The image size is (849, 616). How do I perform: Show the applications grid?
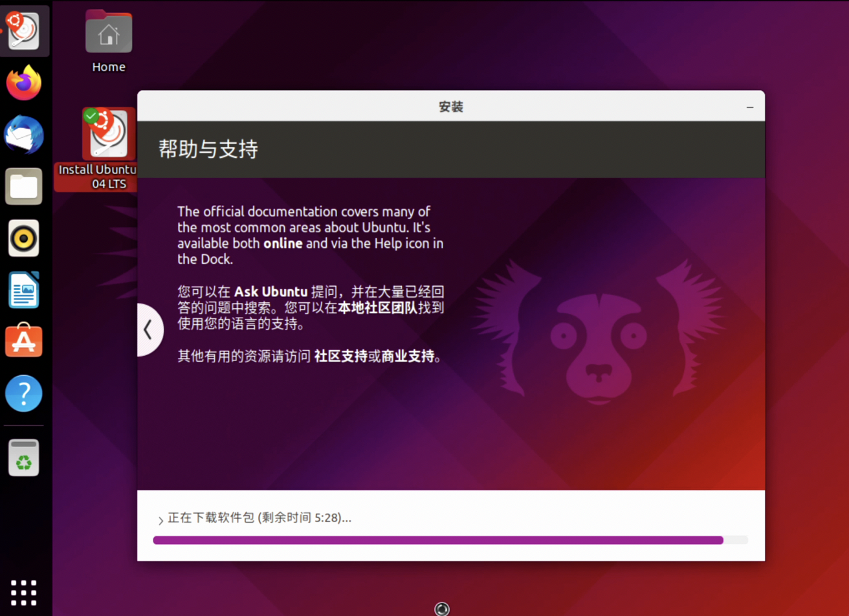[25, 592]
